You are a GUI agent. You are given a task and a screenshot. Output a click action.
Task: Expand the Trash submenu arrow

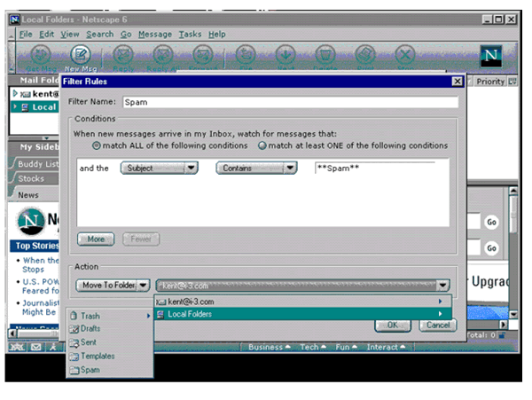click(148, 316)
